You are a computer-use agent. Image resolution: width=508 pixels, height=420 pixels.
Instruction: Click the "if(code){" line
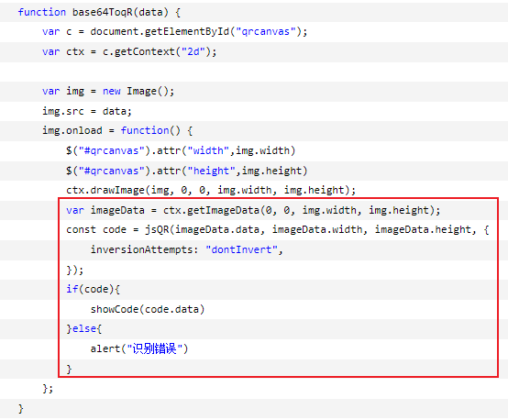tap(93, 289)
